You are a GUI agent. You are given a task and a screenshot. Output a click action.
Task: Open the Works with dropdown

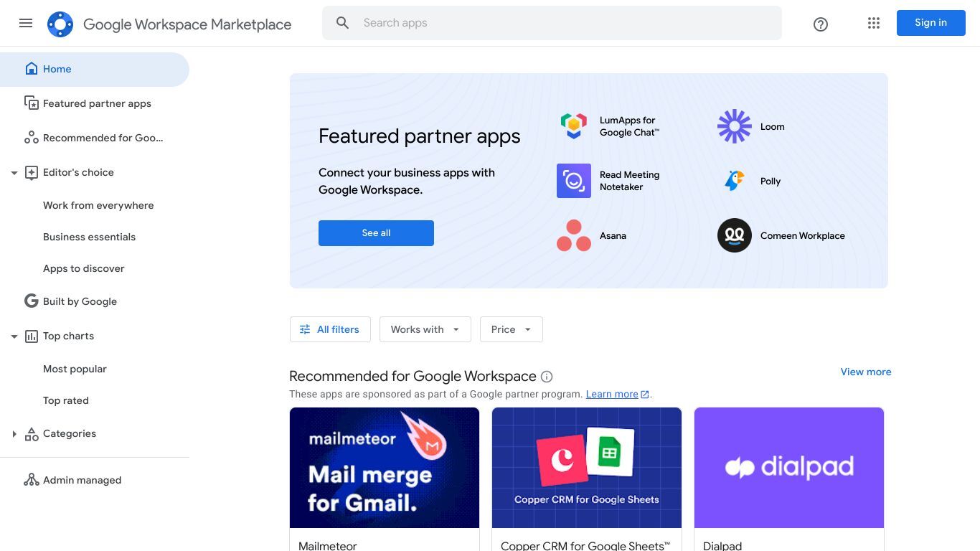[425, 329]
